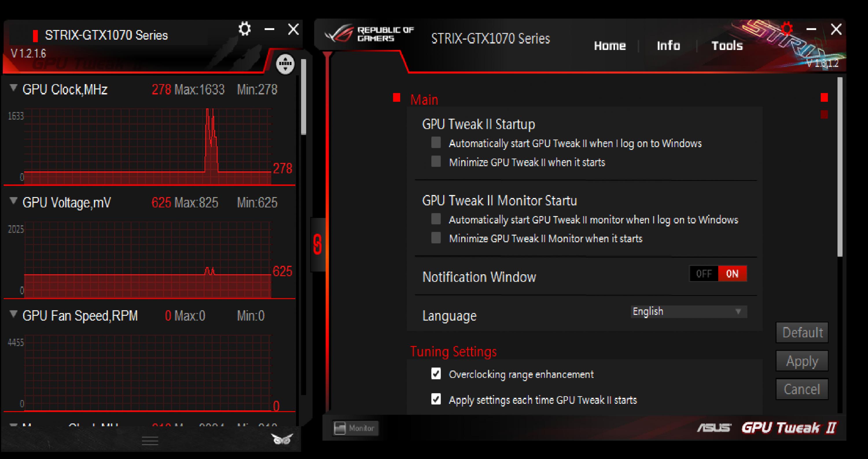Close the GPU Tweak II main window
The width and height of the screenshot is (868, 459).
tap(836, 29)
